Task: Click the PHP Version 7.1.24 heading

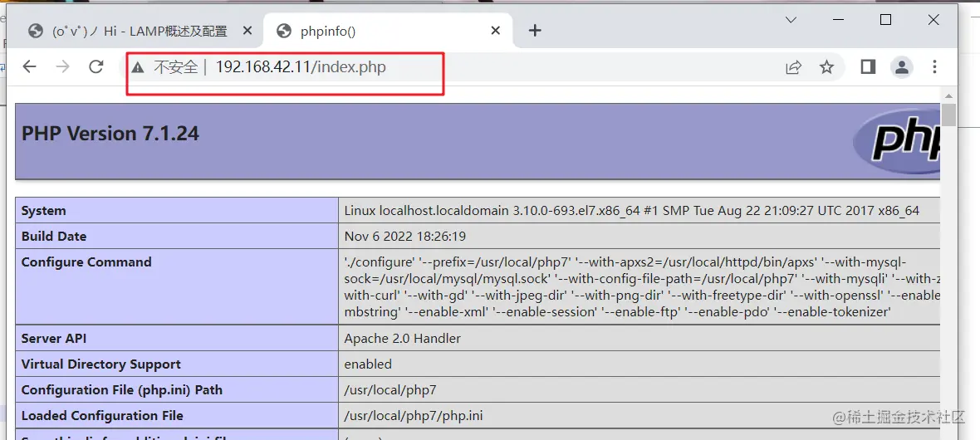Action: pos(110,134)
